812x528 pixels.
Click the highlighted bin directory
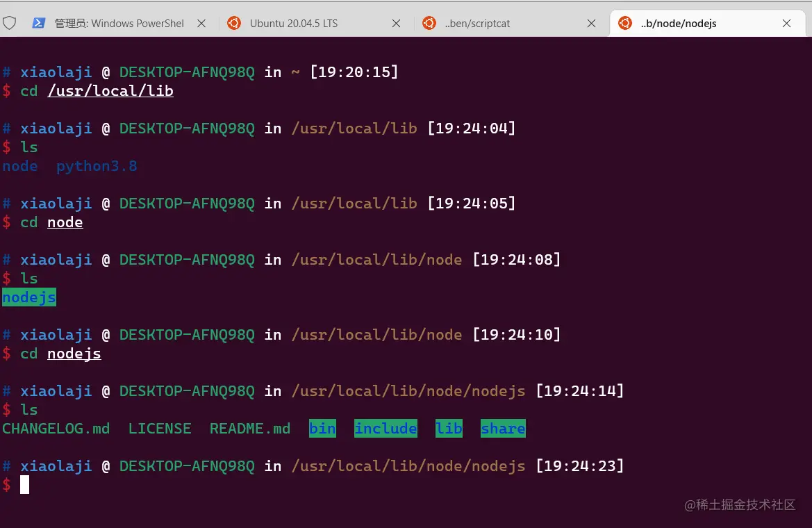pyautogui.click(x=322, y=429)
